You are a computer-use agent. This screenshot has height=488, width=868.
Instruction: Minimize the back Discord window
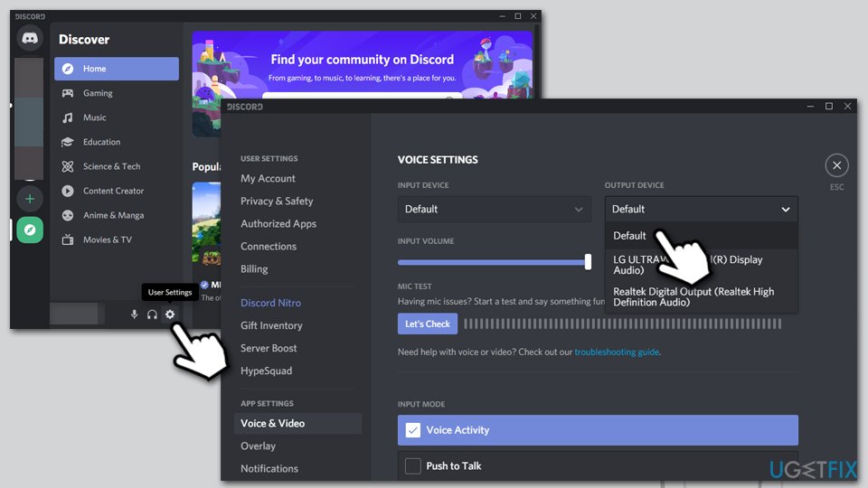(x=502, y=16)
